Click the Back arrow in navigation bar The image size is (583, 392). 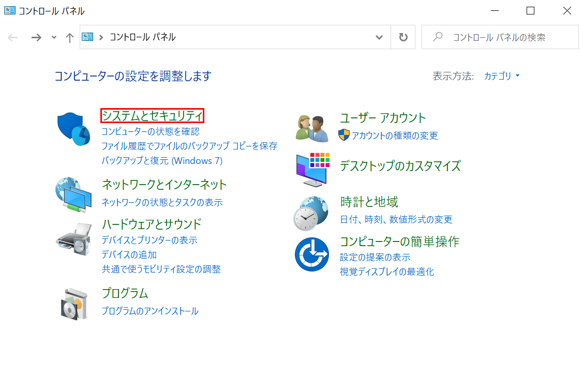(13, 37)
